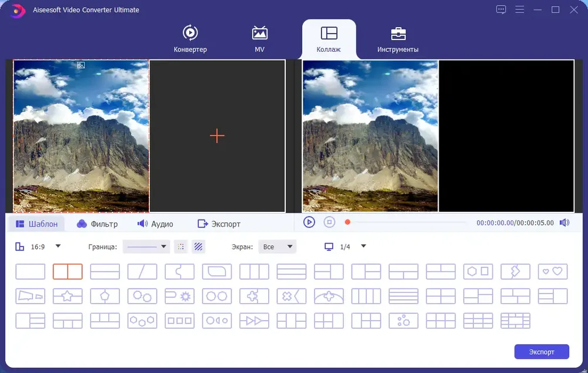
Task: Choose the star-shaped collage template
Action: (x=68, y=296)
